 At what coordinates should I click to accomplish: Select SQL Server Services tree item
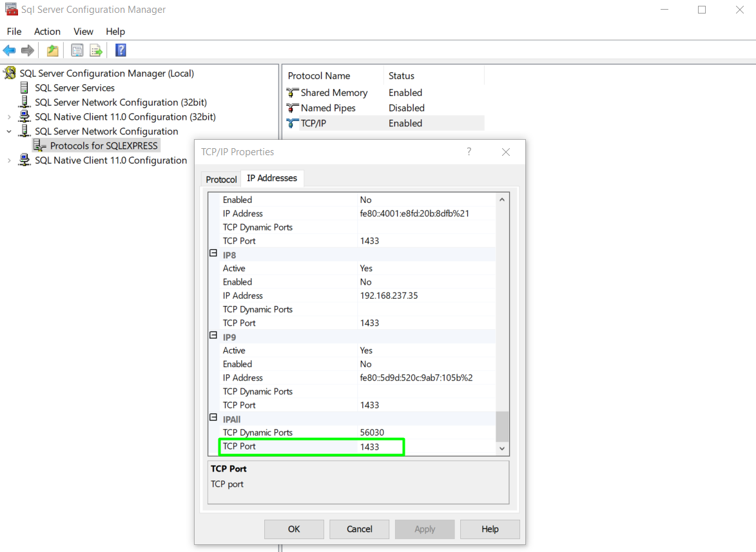click(x=75, y=88)
